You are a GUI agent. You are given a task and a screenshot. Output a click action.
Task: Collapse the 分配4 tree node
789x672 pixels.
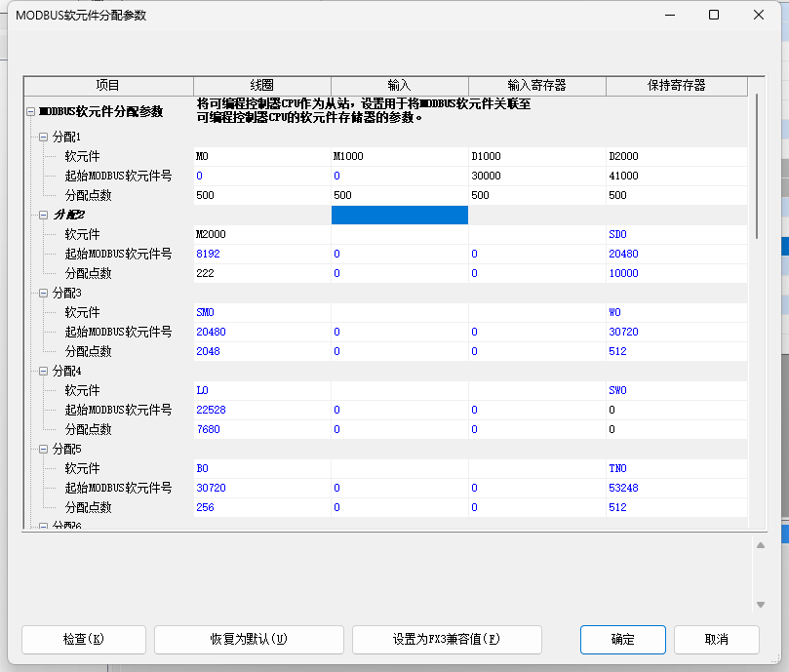pos(43,371)
